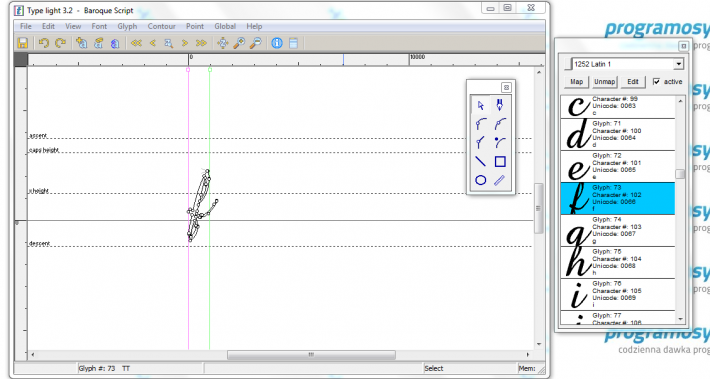Select the Line tool in the toolbox
The image size is (710, 379).
click(x=481, y=161)
